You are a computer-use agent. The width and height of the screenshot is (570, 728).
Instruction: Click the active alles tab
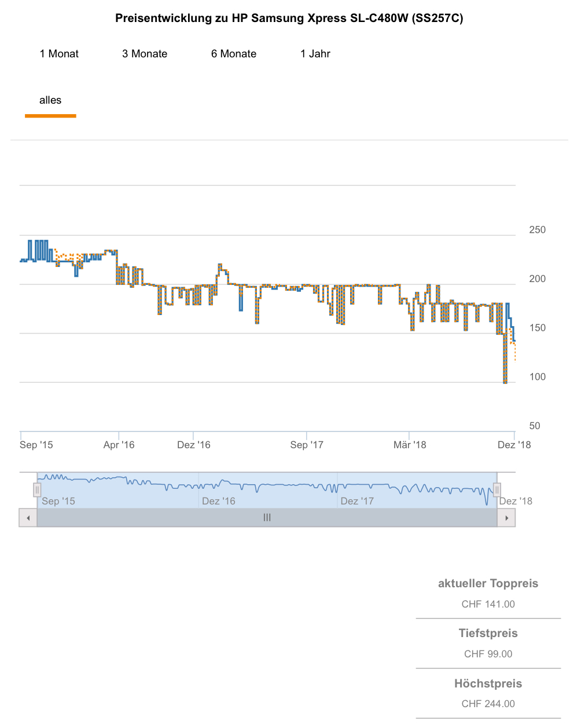[50, 100]
